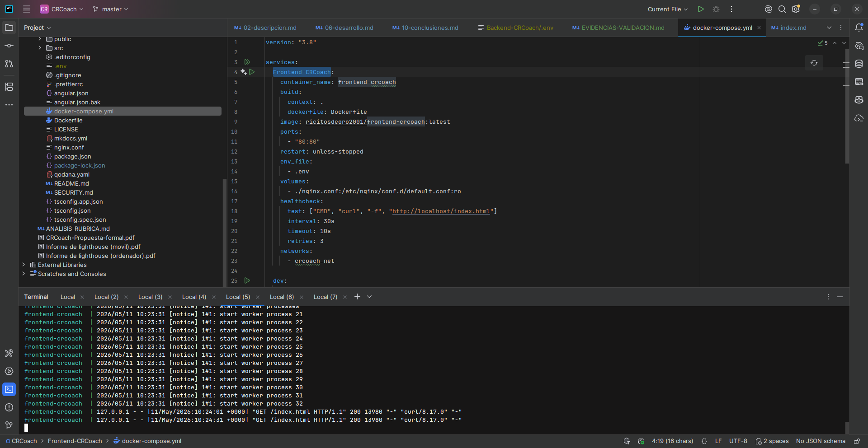
Task: Show hidden editor tabs list
Action: (x=829, y=28)
